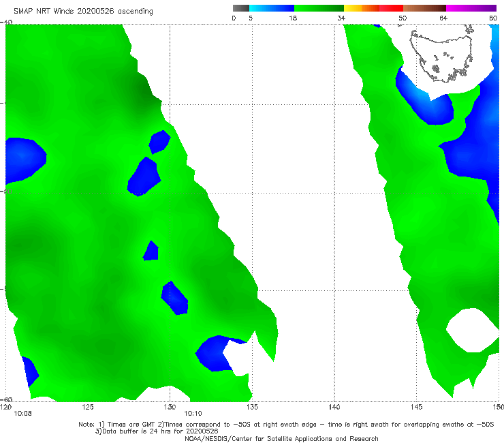Click the '125' longitude axis label
This screenshot has height=443, width=504.
[x=88, y=407]
